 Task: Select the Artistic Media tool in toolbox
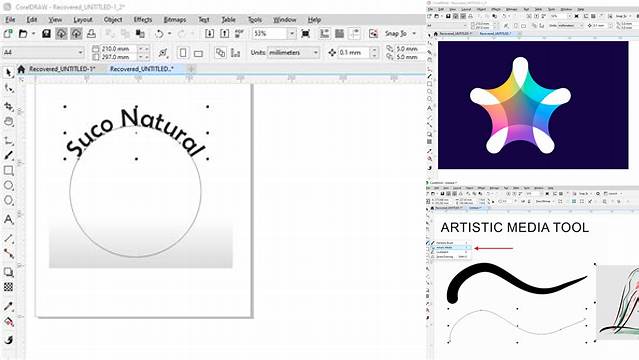coord(9,155)
